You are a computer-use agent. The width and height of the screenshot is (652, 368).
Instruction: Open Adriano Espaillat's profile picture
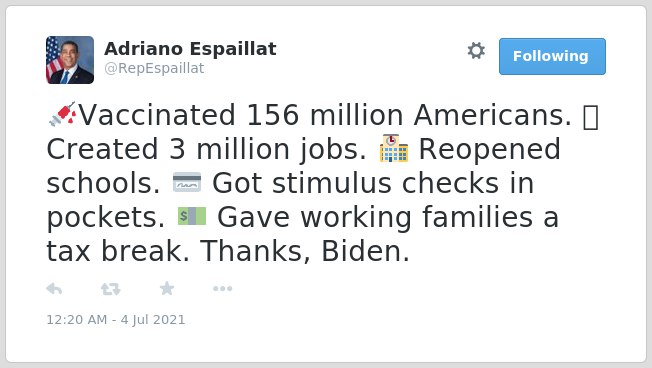click(70, 60)
